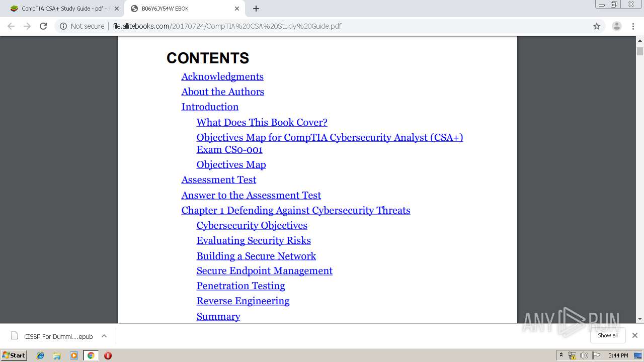Open What Does This Book Cover?
The image size is (644, 362).
(262, 122)
